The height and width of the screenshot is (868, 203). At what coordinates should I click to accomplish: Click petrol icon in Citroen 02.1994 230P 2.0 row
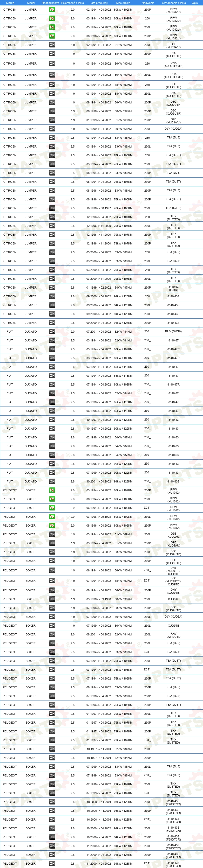point(52,10)
